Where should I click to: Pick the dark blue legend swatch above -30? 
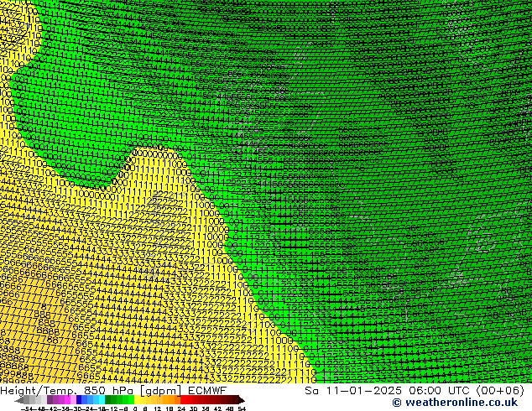tap(79, 400)
